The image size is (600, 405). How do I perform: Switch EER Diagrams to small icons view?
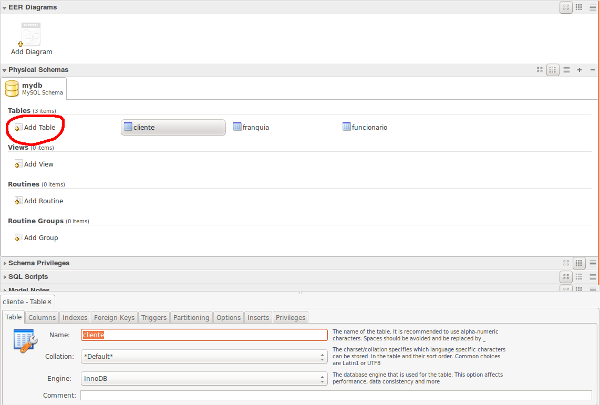[x=579, y=7]
